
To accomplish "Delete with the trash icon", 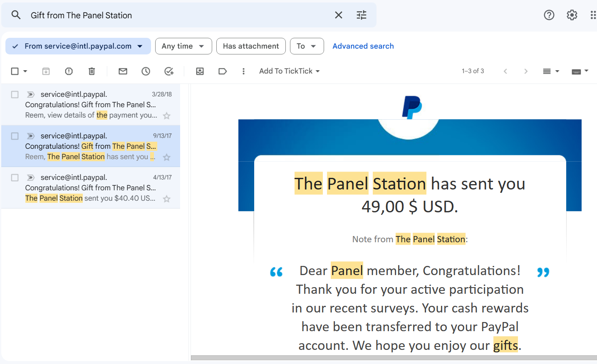I will pos(92,71).
